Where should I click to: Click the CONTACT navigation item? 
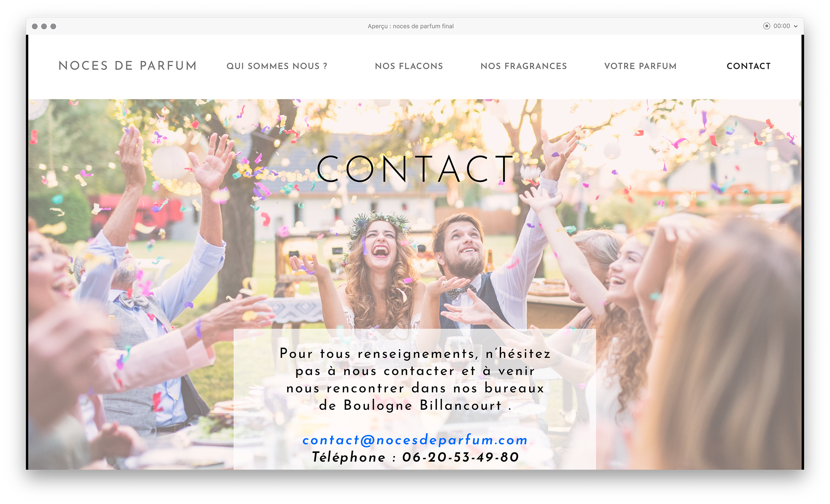click(x=749, y=66)
